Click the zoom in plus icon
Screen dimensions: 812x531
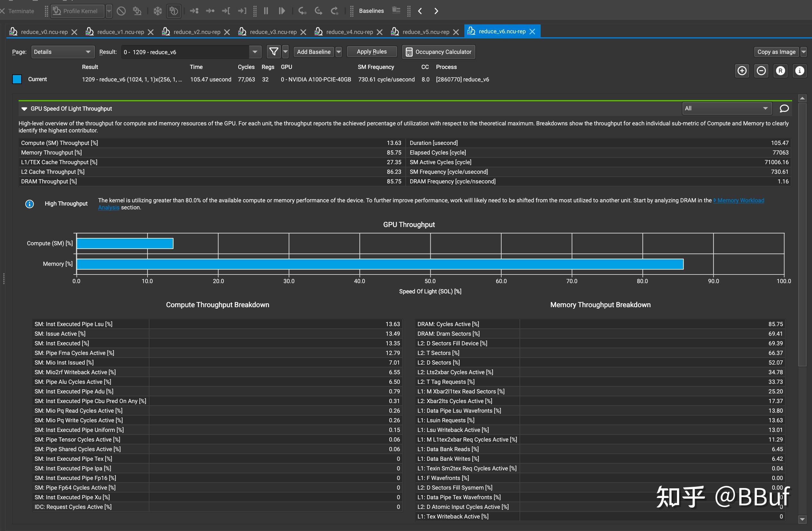click(742, 71)
